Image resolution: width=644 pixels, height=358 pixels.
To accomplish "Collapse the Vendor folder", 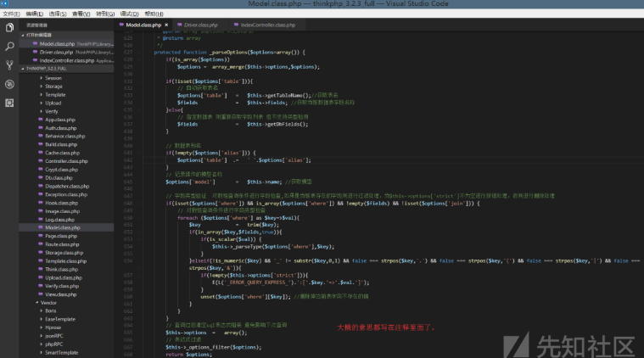I will 37,303.
